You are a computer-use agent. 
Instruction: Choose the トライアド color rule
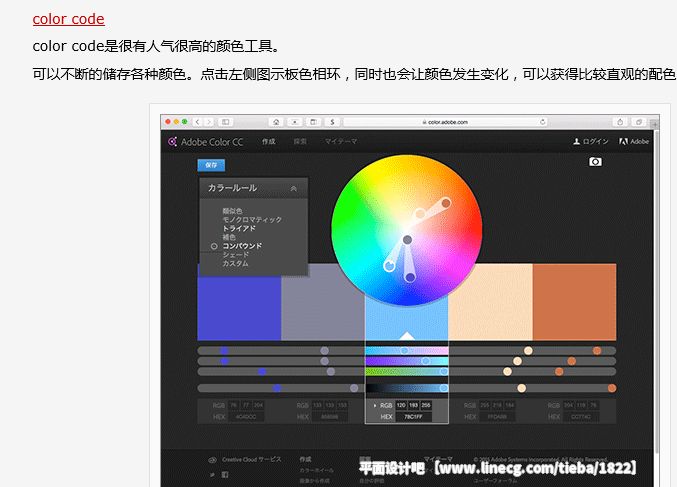click(x=239, y=228)
